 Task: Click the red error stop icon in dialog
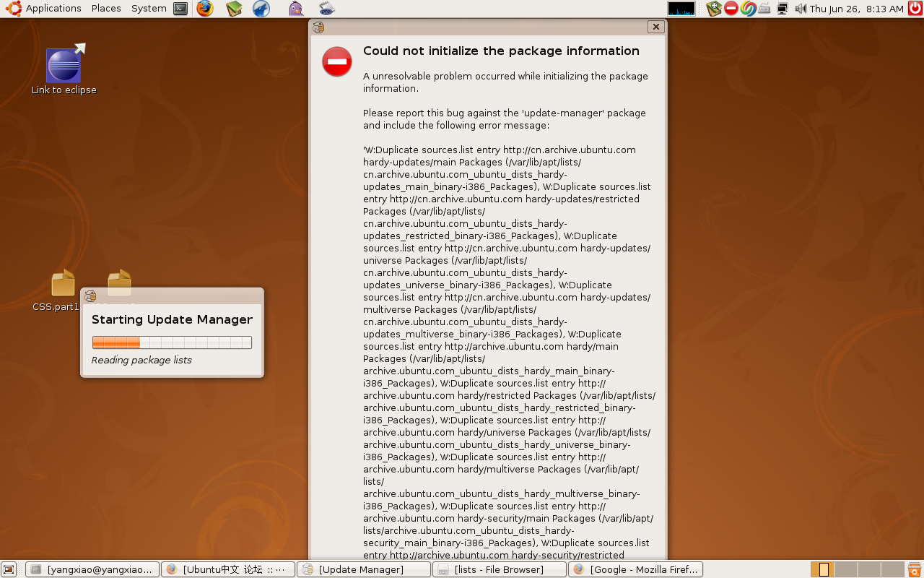[337, 61]
